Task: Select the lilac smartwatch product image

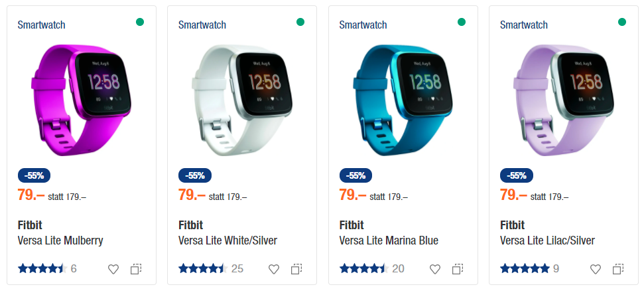Action: pyautogui.click(x=564, y=100)
